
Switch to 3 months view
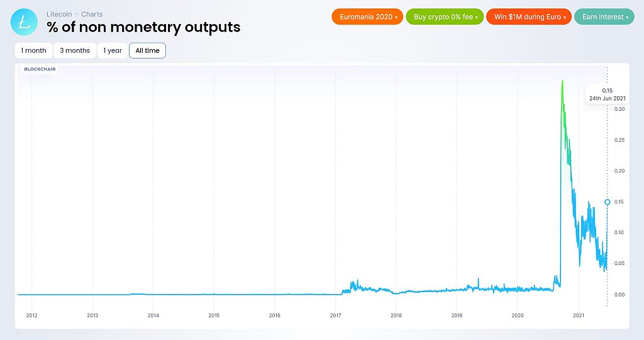75,50
